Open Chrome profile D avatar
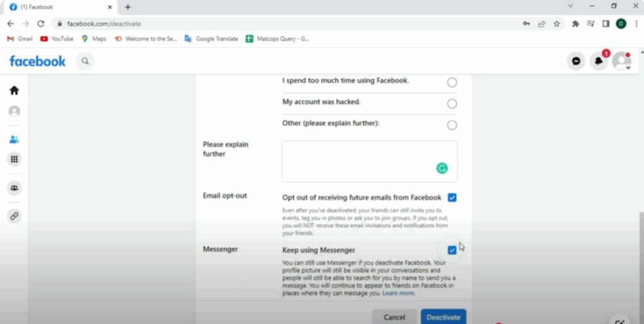This screenshot has width=644, height=324. click(621, 24)
